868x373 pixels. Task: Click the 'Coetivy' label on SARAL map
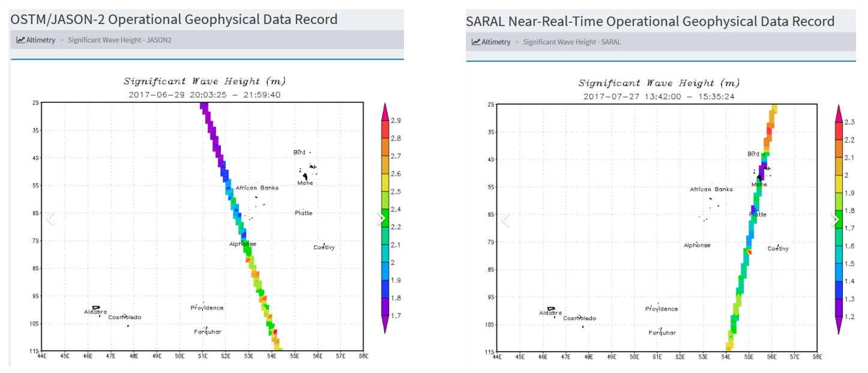click(x=779, y=249)
